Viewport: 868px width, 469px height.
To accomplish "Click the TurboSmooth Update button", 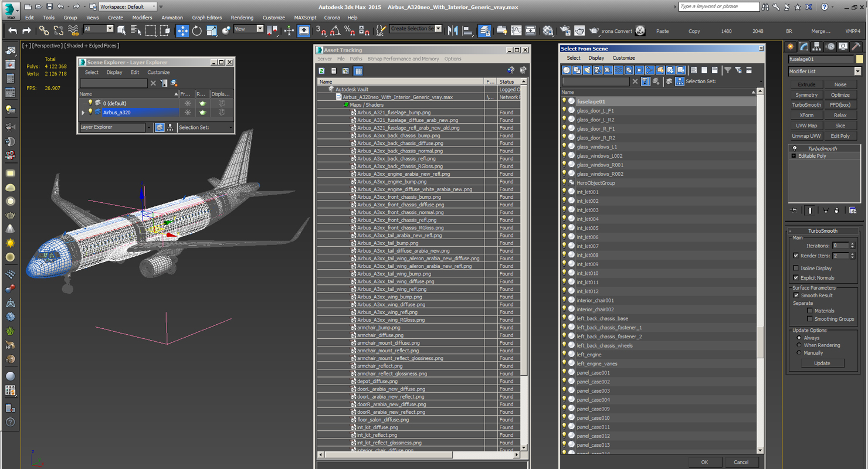I will (x=822, y=363).
